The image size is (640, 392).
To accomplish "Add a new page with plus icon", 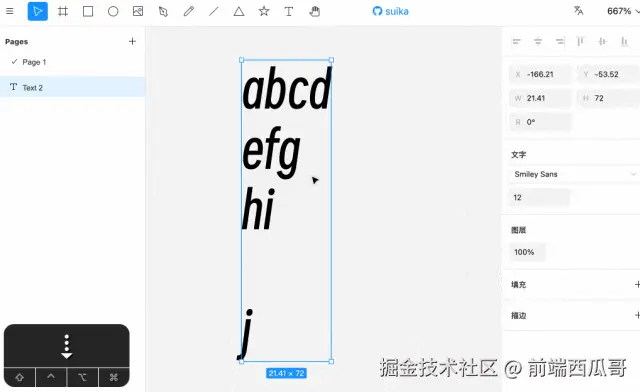I will click(132, 41).
